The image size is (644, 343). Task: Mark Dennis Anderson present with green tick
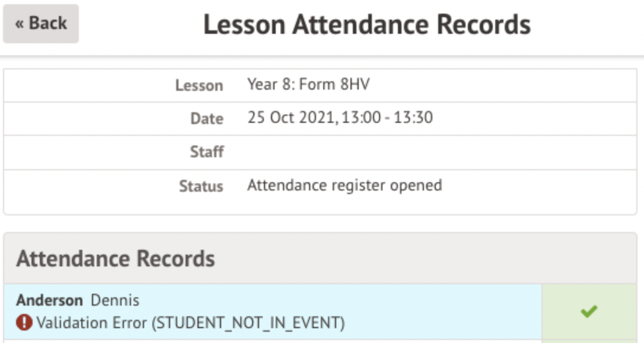(x=589, y=311)
